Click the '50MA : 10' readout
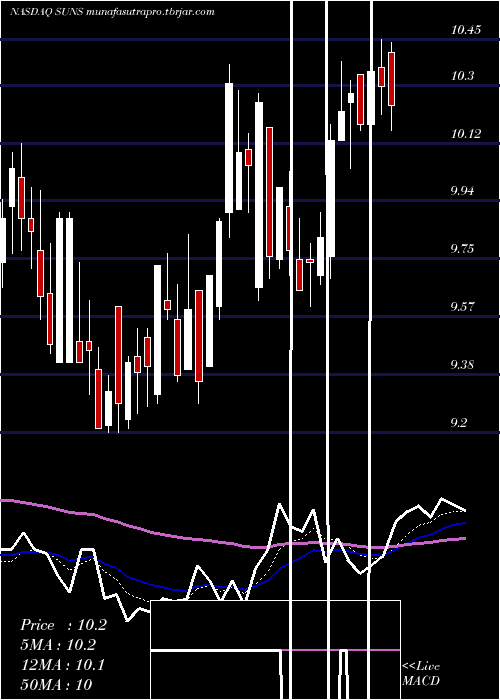The width and height of the screenshot is (500, 700). (56, 684)
